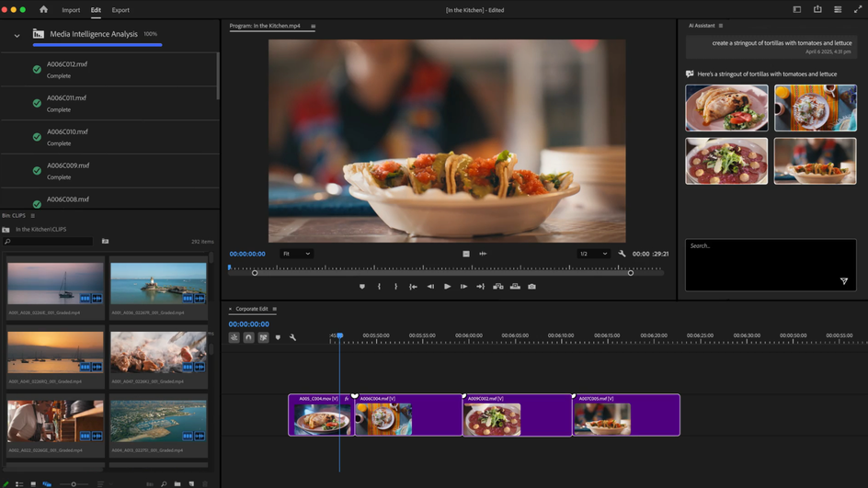The width and height of the screenshot is (868, 488).
Task: Add a marker in Program monitor
Action: [362, 287]
